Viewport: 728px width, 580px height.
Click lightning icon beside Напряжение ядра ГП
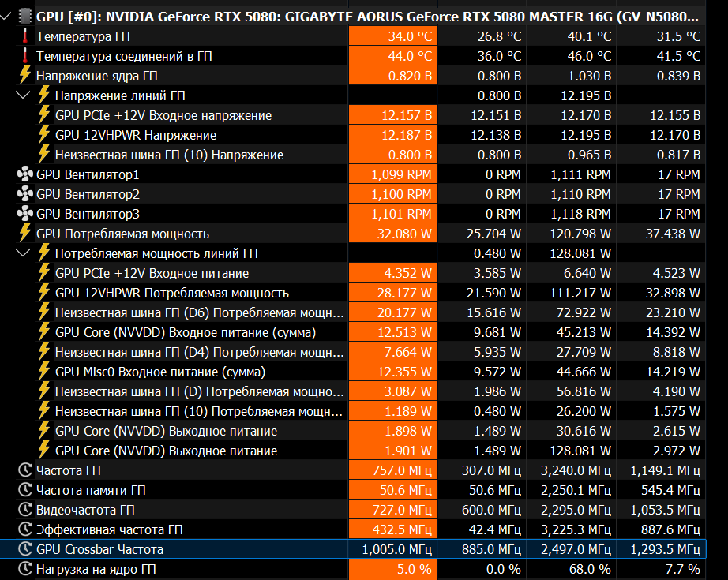[x=25, y=76]
